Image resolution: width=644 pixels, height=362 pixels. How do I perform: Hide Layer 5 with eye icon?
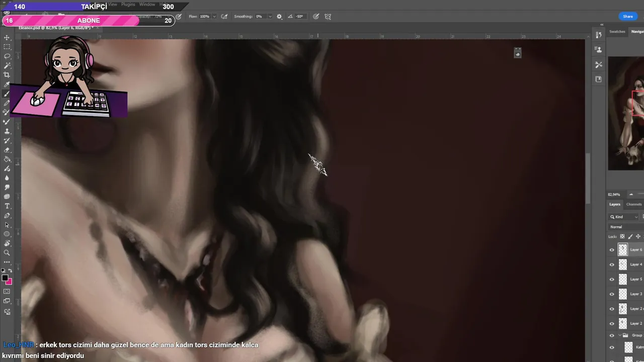pyautogui.click(x=612, y=279)
